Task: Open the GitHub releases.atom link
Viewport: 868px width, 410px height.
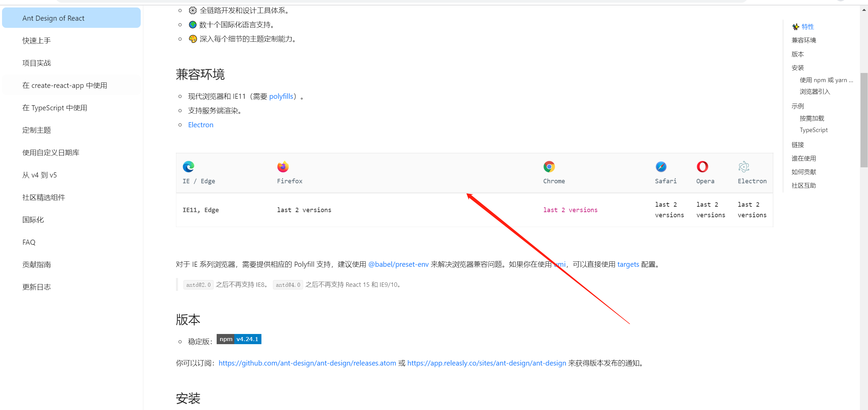Action: click(307, 363)
